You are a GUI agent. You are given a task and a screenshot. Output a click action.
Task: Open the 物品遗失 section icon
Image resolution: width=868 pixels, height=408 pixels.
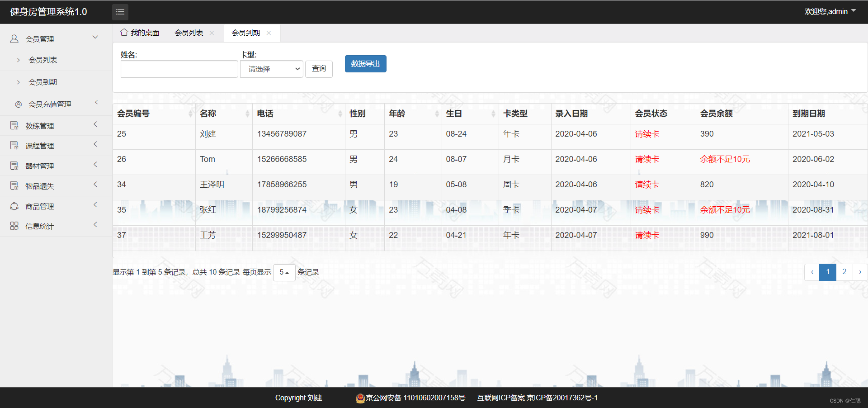click(x=13, y=185)
